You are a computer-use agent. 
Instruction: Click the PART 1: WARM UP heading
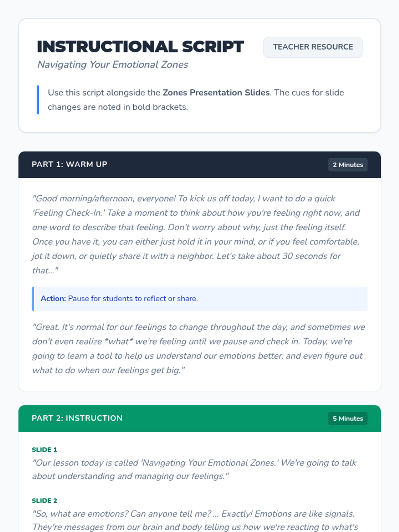[69, 164]
